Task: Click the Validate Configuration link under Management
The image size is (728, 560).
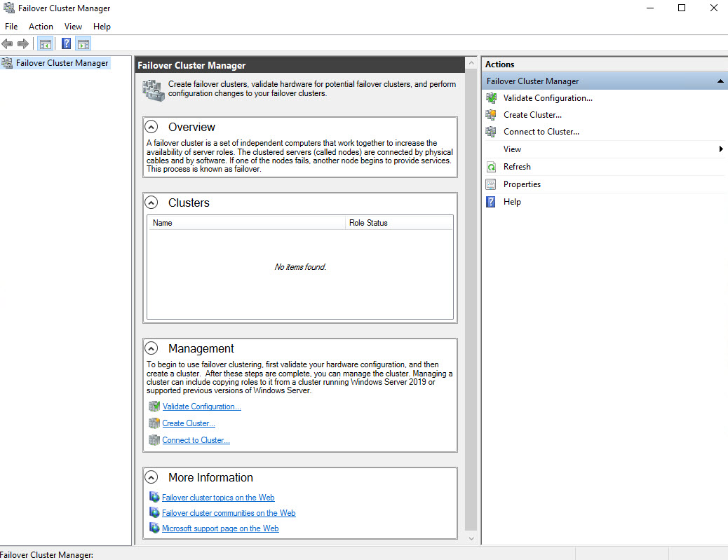Action: point(201,407)
